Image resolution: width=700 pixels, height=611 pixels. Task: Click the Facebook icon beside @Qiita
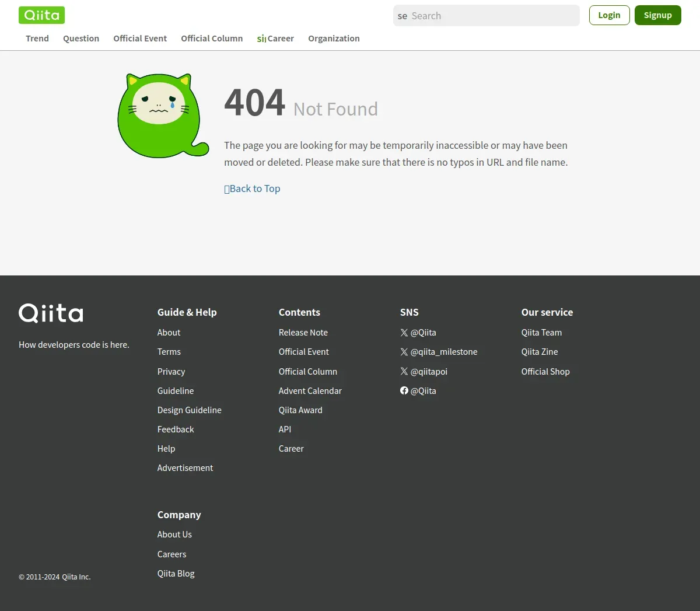pyautogui.click(x=404, y=390)
